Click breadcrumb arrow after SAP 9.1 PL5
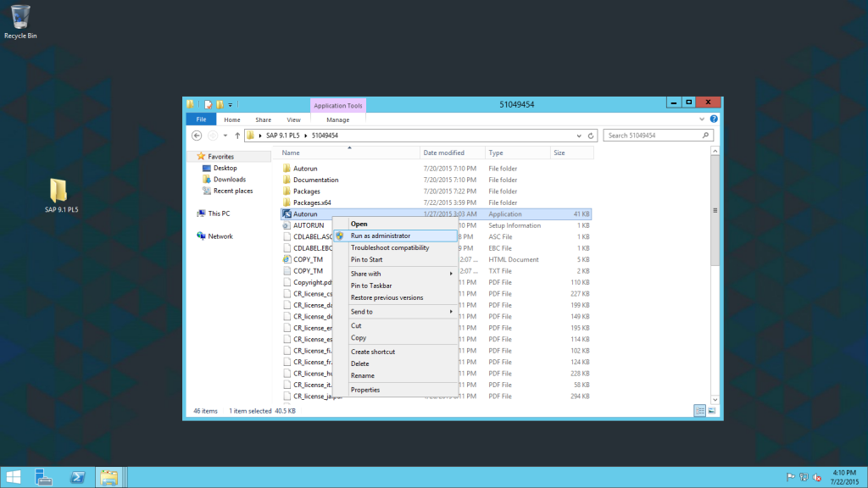 click(305, 136)
